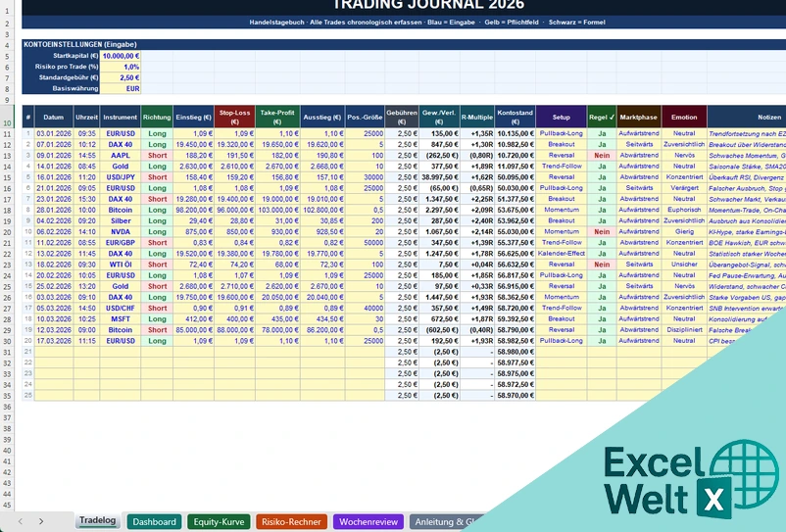Select the Startkapital value 10.000,00 €
This screenshot has height=532, width=786.
[121, 56]
